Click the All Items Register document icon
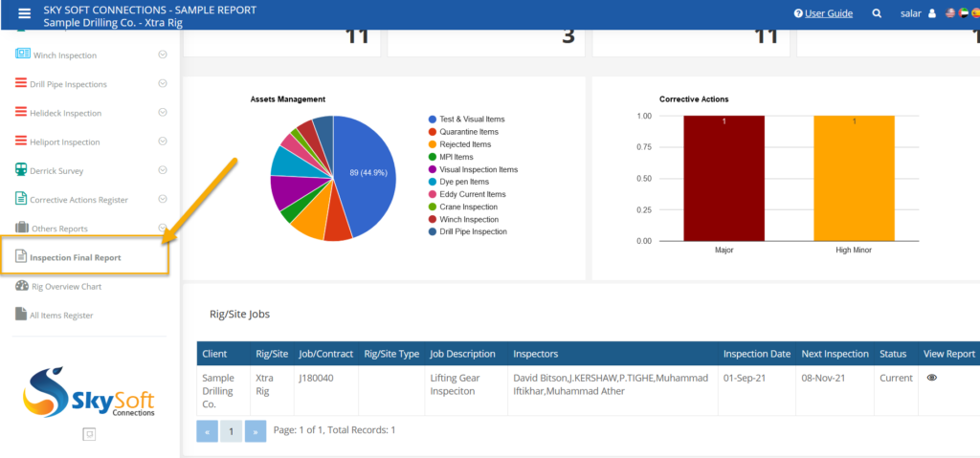980x458 pixels. pos(21,315)
